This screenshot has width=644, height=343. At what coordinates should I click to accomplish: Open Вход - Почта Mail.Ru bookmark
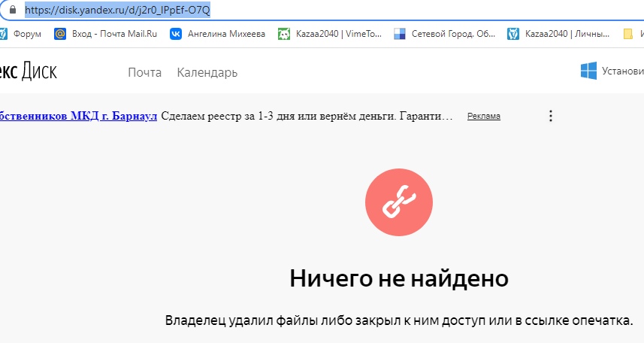[105, 34]
